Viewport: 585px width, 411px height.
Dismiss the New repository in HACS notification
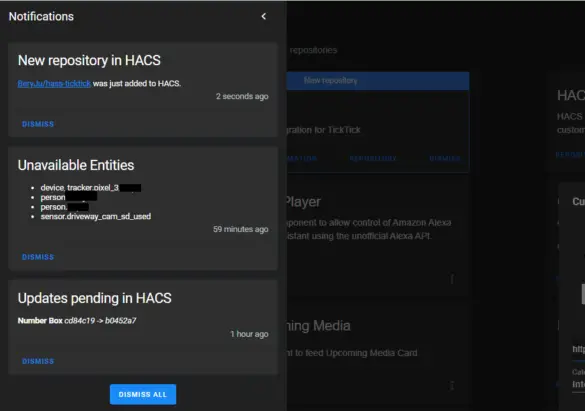(38, 124)
